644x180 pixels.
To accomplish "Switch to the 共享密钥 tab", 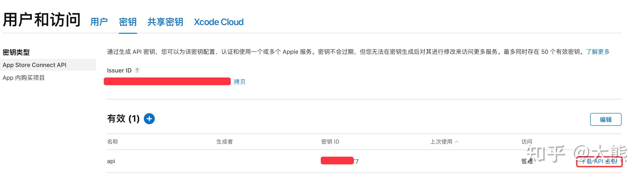I will pos(165,22).
